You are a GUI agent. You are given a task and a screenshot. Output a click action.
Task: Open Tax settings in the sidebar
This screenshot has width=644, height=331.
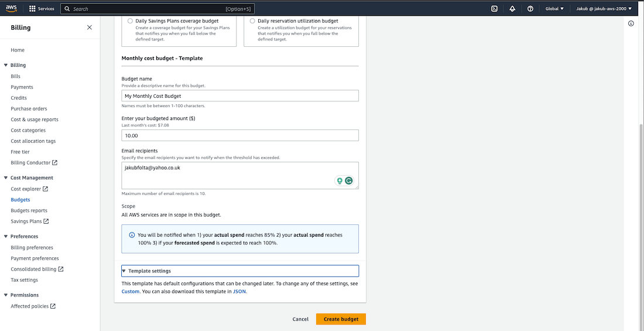[x=24, y=280]
